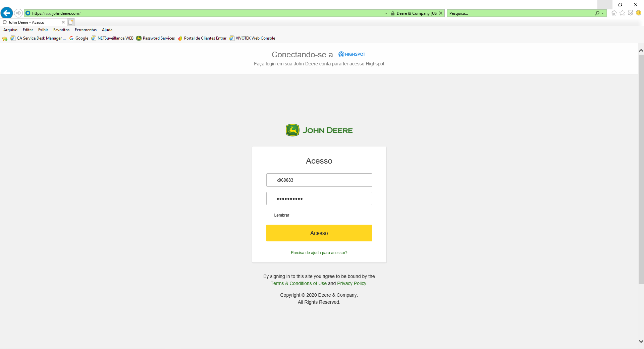Image resolution: width=644 pixels, height=349 pixels.
Task: Open the Arquivo menu
Action: pyautogui.click(x=10, y=30)
